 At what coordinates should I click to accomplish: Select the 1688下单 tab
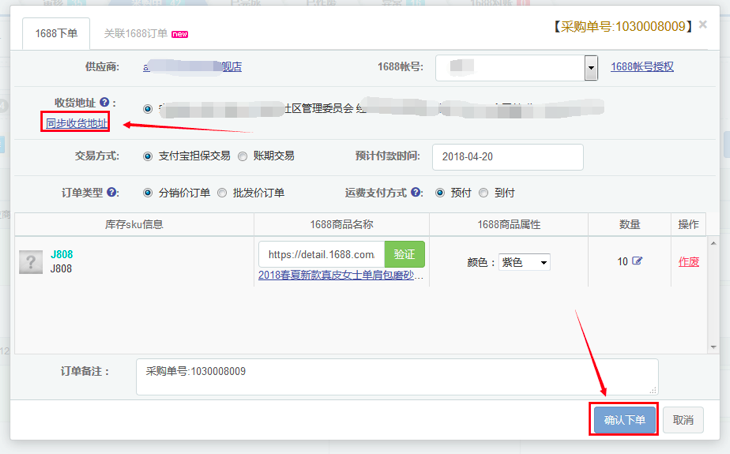[56, 33]
